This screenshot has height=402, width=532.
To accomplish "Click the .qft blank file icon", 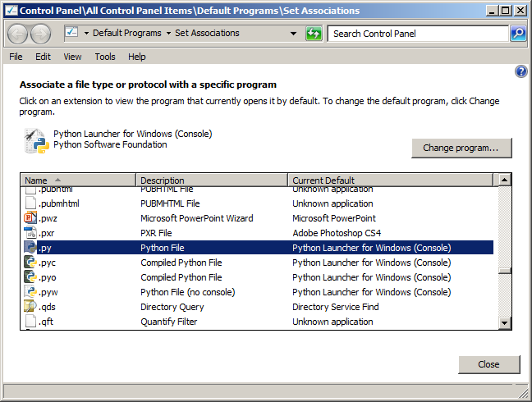I will 30,321.
